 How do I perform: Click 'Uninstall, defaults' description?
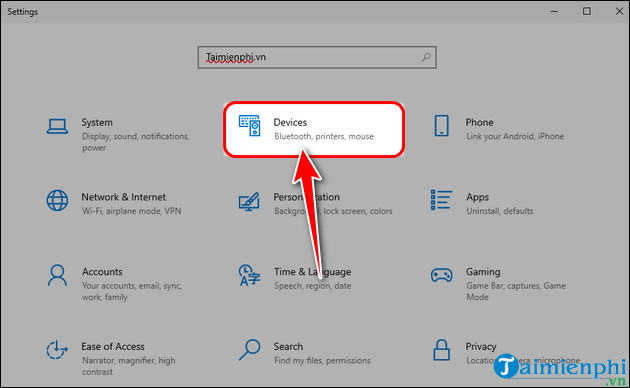(x=500, y=211)
